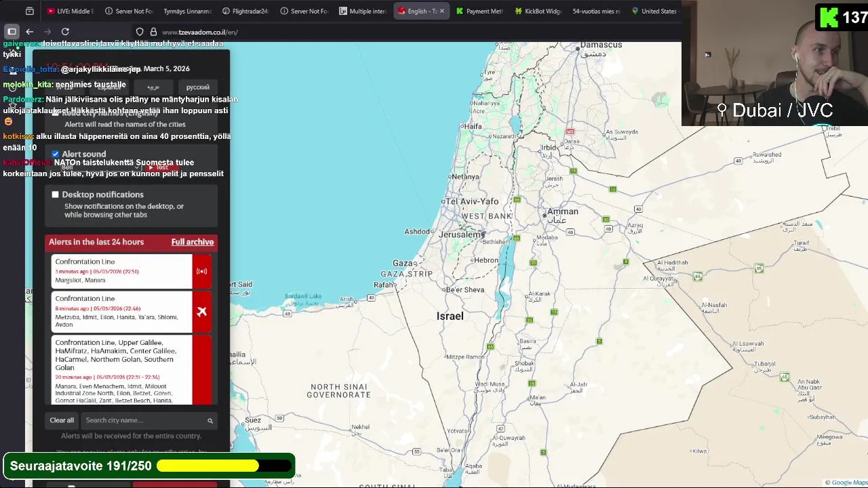Click the Clear all button
Image resolution: width=868 pixels, height=488 pixels.
62,420
